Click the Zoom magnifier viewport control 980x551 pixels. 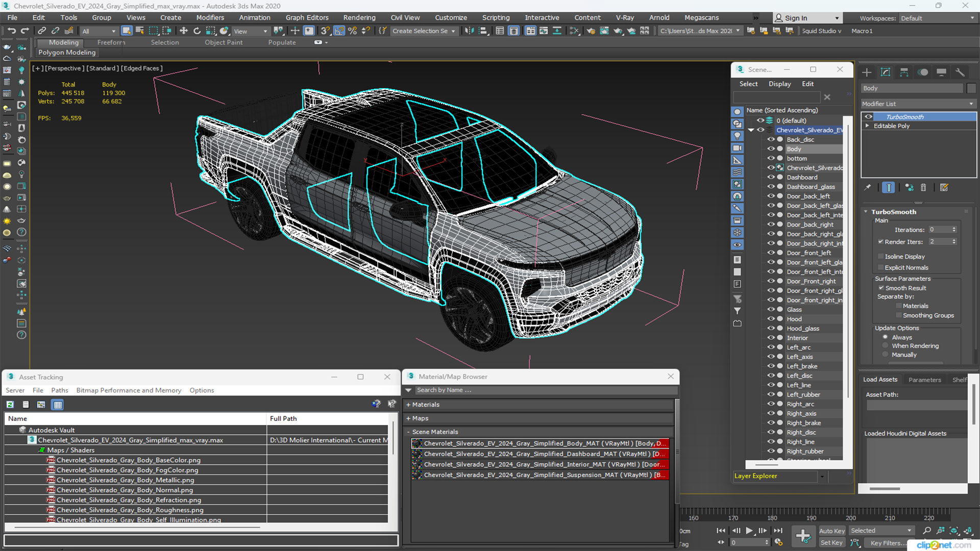pyautogui.click(x=927, y=531)
